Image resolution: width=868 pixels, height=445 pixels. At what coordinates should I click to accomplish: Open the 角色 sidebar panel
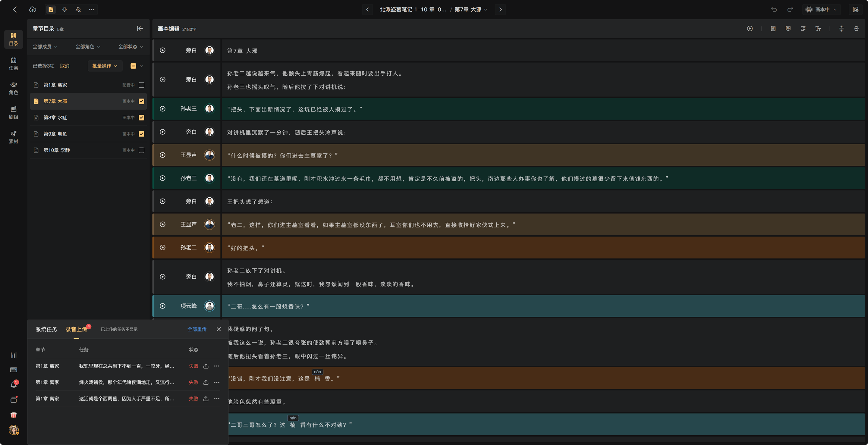pos(14,88)
